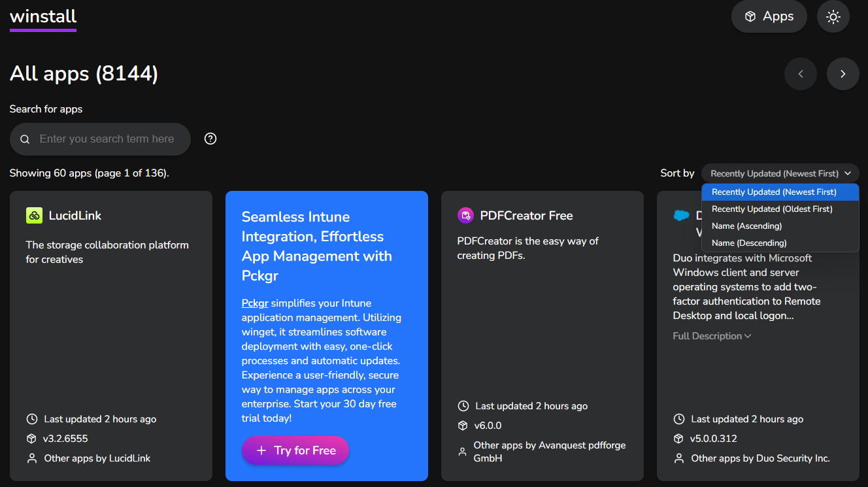
Task: Click the clock icon on PDFCreator card
Action: point(463,406)
